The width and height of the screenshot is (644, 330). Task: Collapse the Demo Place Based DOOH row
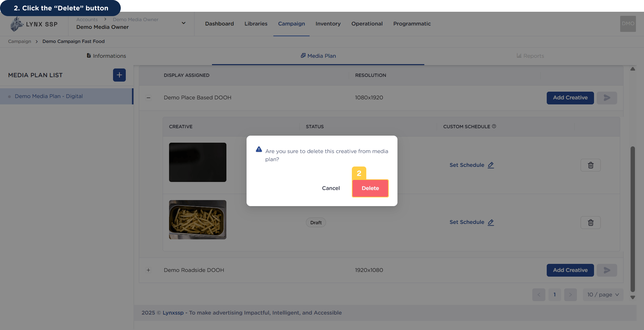149,98
